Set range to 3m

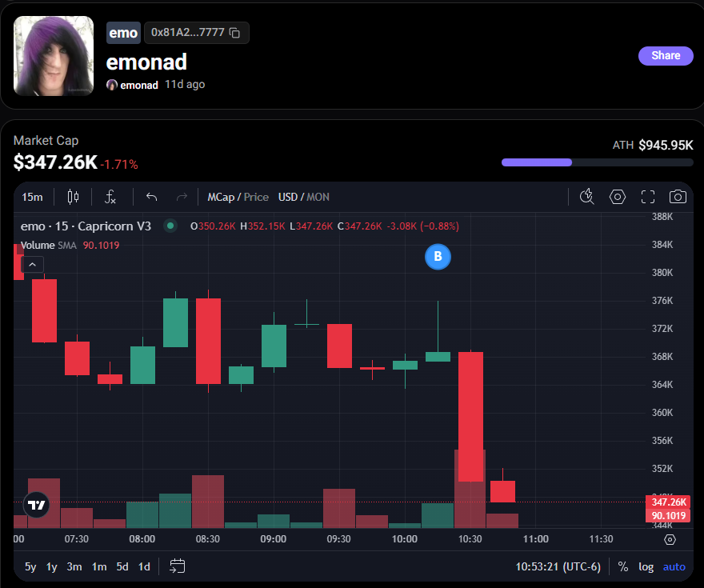click(74, 567)
